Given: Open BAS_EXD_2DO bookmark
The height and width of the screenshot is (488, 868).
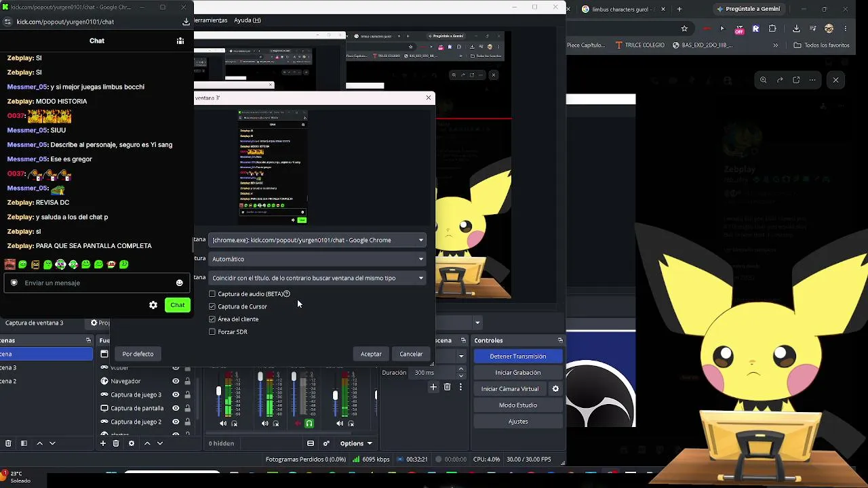Looking at the screenshot, I should point(703,45).
